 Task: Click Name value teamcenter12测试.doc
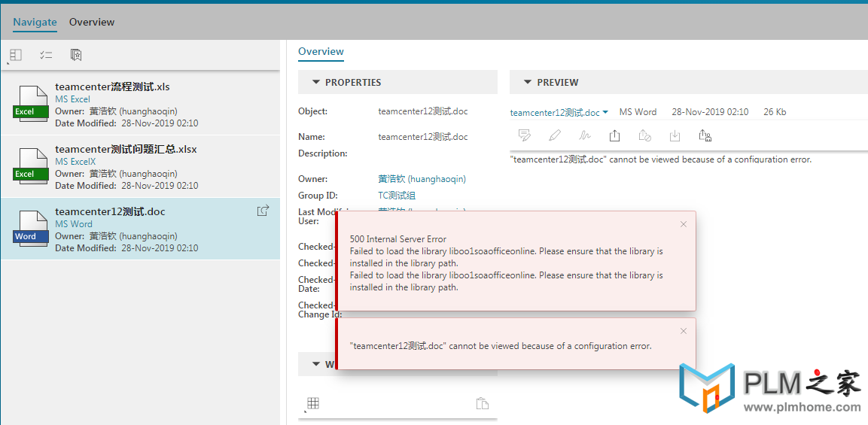click(423, 137)
